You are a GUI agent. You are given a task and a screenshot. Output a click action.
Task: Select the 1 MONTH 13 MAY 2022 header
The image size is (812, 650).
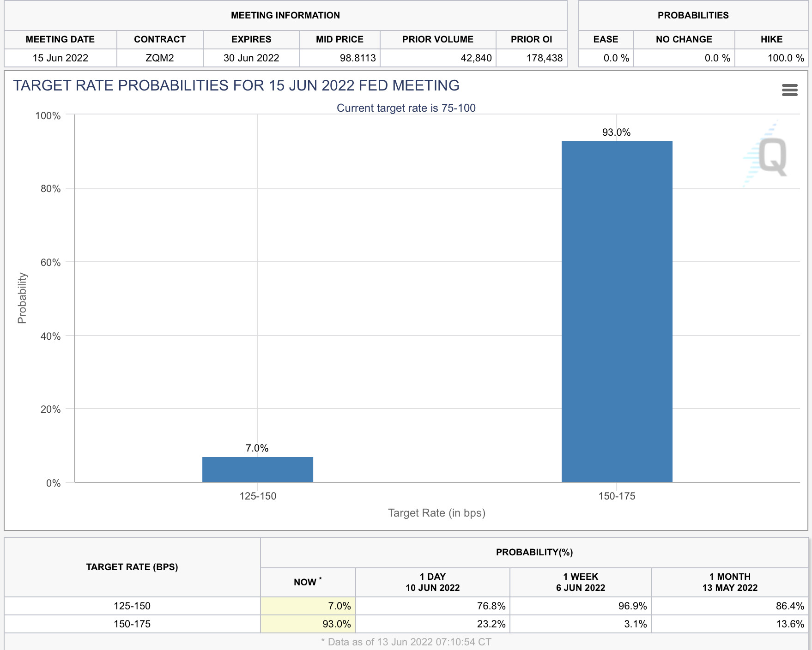(x=730, y=582)
